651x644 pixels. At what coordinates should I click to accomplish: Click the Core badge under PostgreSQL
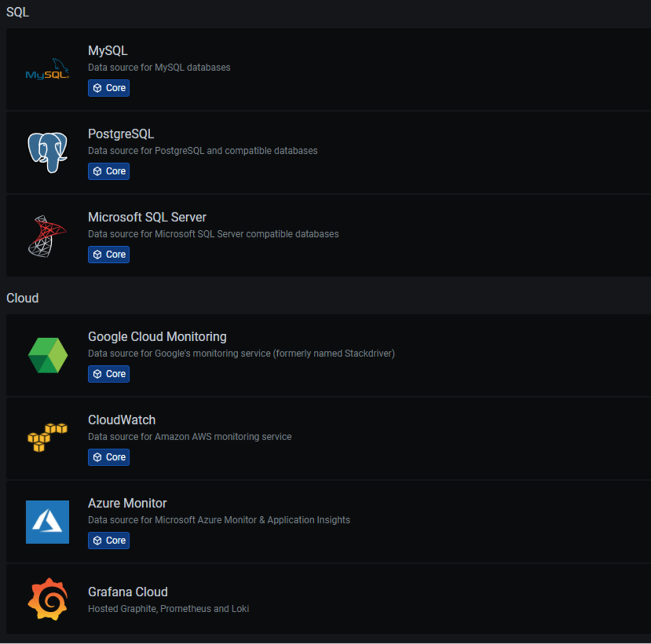[108, 171]
